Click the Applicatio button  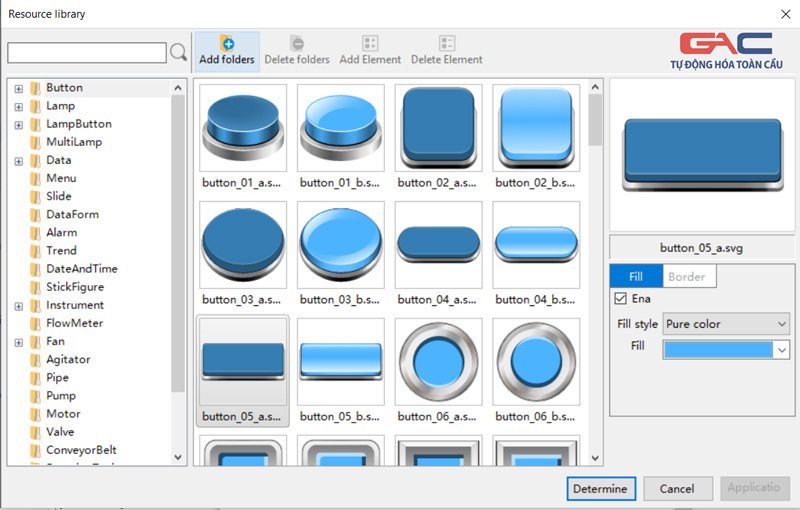pos(755,488)
